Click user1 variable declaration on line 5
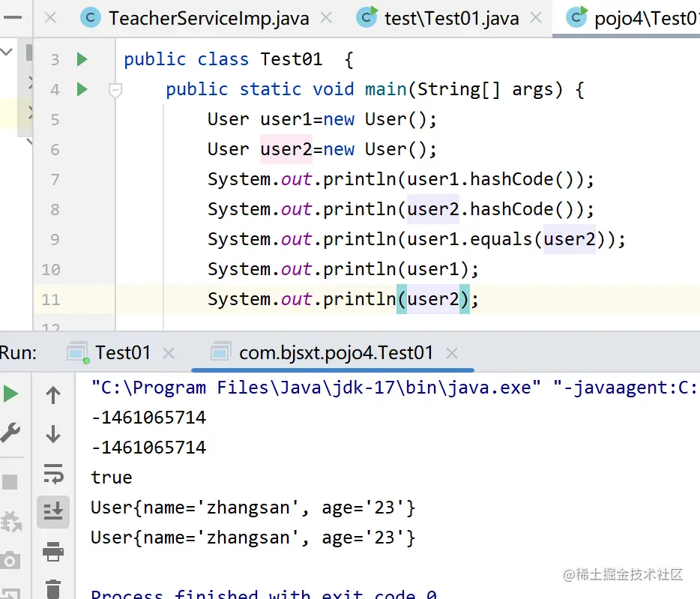700x599 pixels. tap(286, 119)
